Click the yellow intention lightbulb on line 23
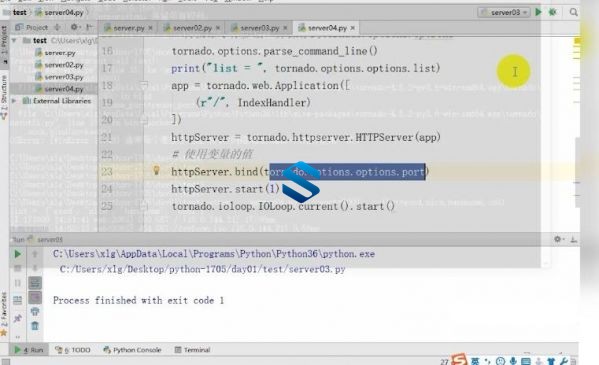The height and width of the screenshot is (365, 599). [156, 170]
